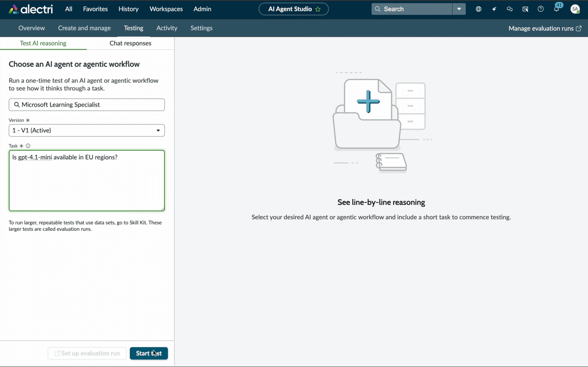
Task: Open the AI assistant sparkle icon
Action: pos(494,9)
